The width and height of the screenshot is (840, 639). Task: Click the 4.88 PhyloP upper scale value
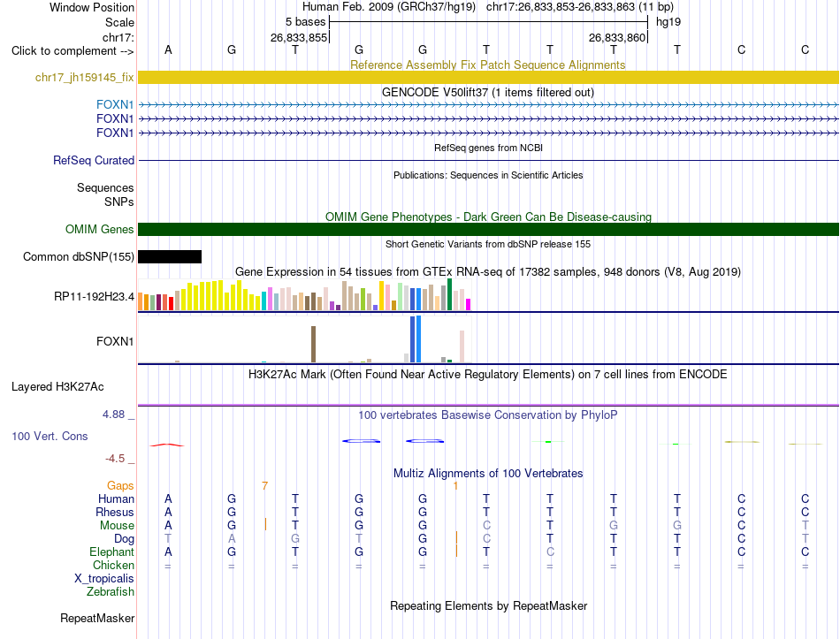[x=113, y=414]
